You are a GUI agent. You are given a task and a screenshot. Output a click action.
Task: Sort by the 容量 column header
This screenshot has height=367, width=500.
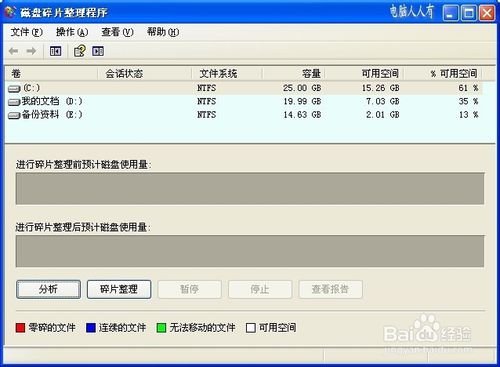click(294, 73)
